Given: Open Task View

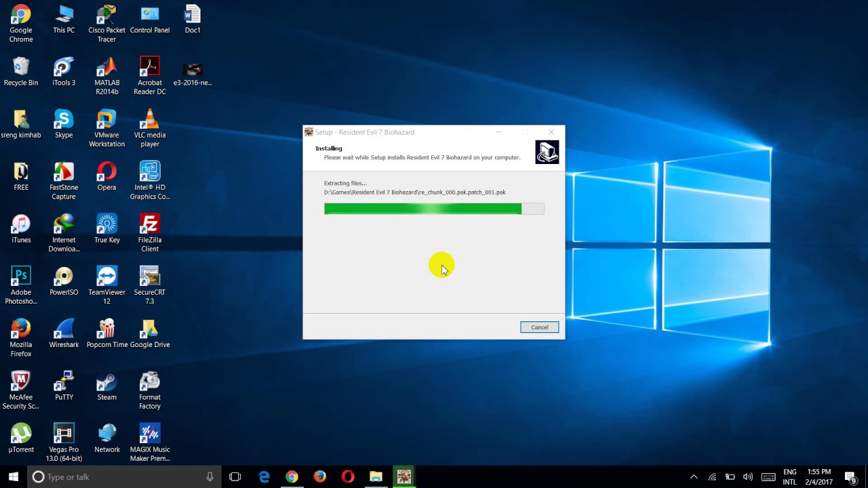Looking at the screenshot, I should point(235,476).
